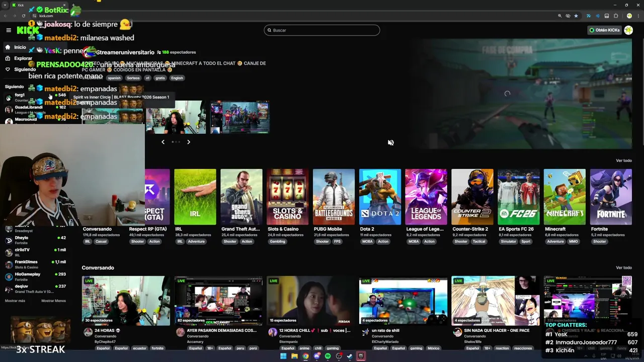
Task: Open the PUBG Mobile category card
Action: coord(334,197)
